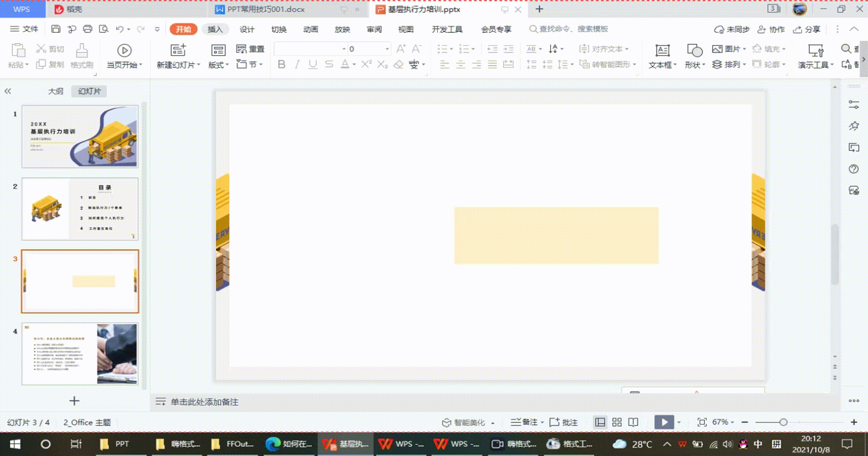Screen dimensions: 868x456
Task: Select slide 2 thumbnail (目录)
Action: [x=80, y=209]
